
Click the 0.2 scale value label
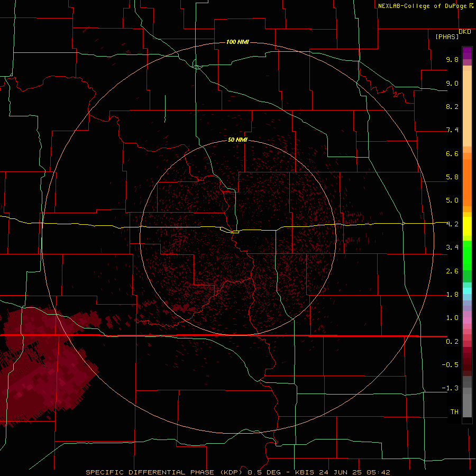452,342
